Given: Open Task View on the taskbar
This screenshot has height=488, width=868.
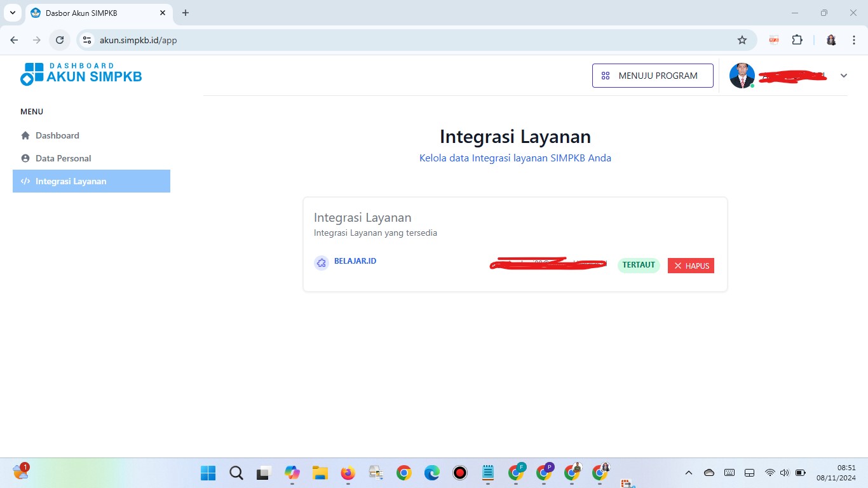Looking at the screenshot, I should tap(264, 473).
